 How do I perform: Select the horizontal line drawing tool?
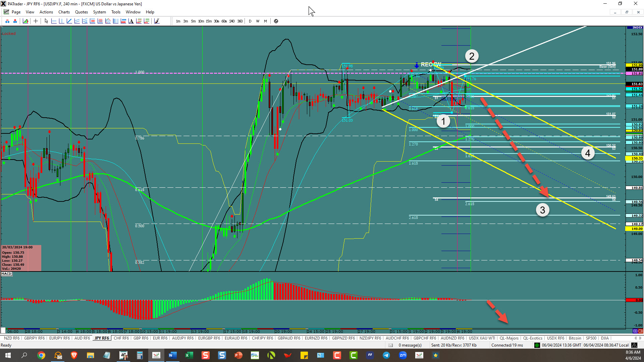click(54, 21)
